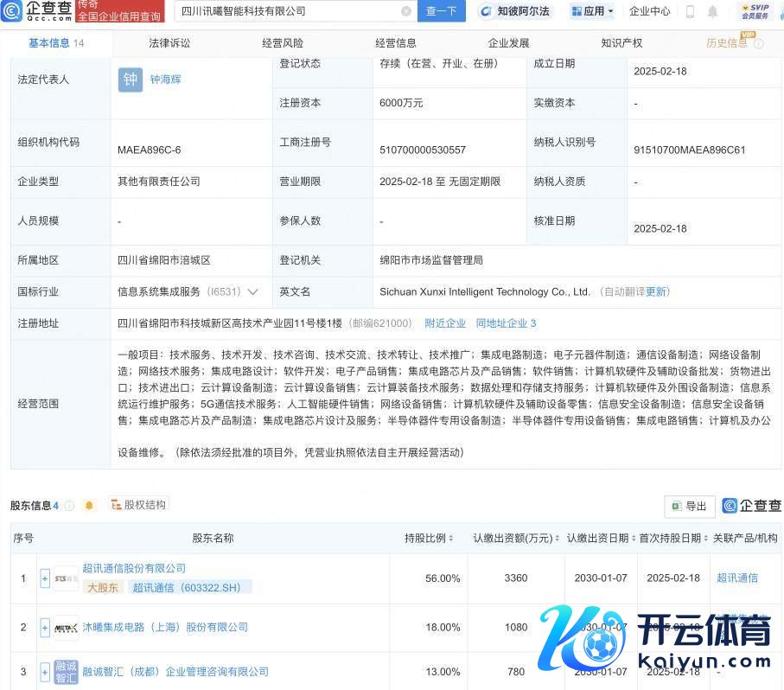The height and width of the screenshot is (690, 784).
Task: Open the 股权结构 equity structure view
Action: pyautogui.click(x=138, y=505)
